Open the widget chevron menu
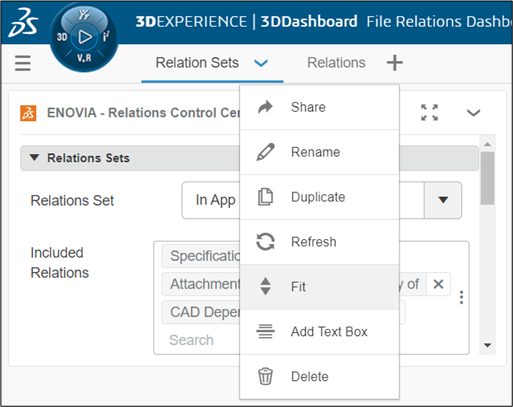 473,113
